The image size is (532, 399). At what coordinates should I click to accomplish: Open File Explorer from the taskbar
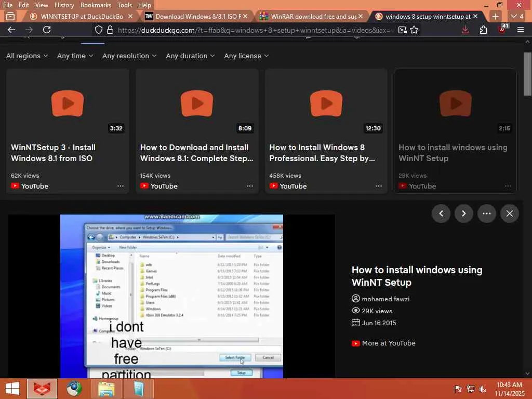[x=107, y=389]
